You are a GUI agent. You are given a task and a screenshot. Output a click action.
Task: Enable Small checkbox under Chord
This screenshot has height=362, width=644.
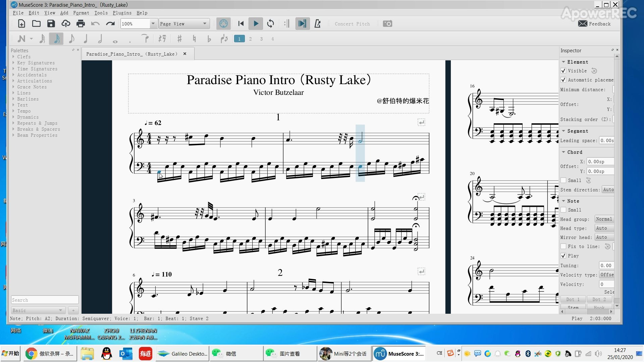[x=563, y=180]
